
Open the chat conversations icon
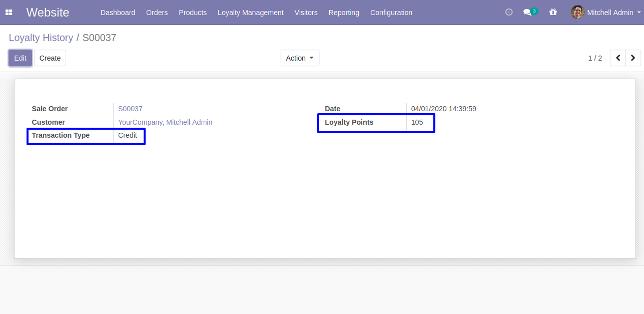click(527, 13)
